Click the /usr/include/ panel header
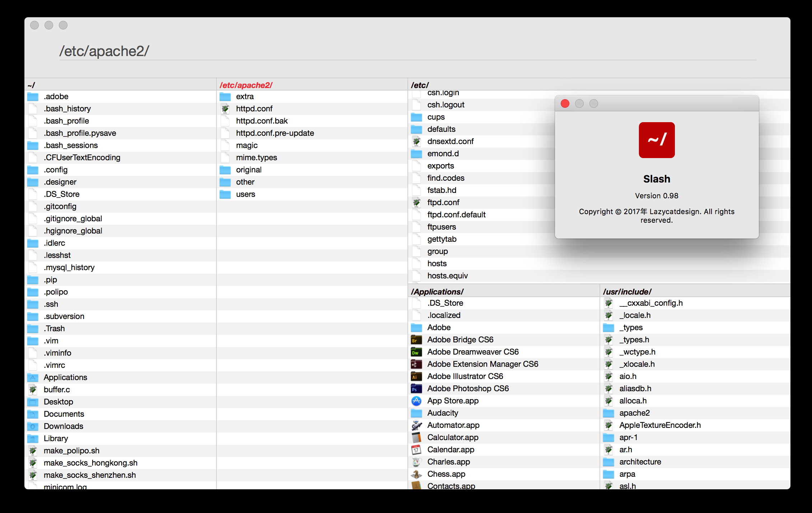The width and height of the screenshot is (812, 513). click(x=627, y=292)
